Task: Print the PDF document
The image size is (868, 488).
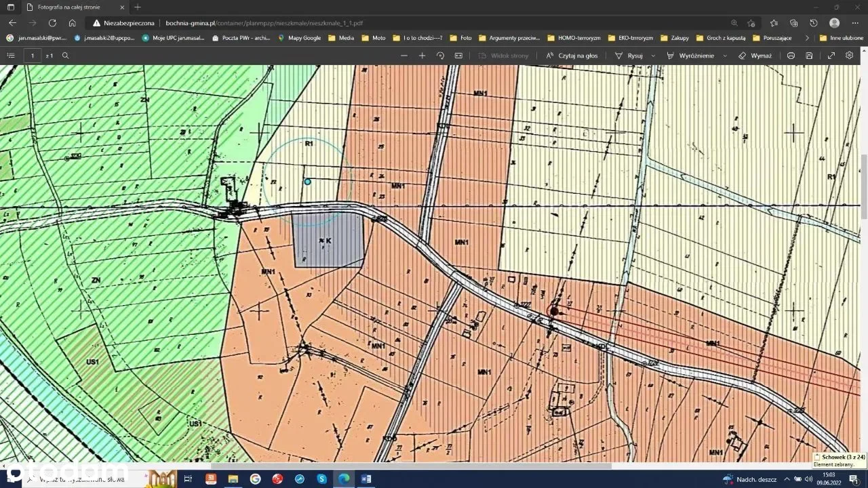Action: tap(791, 56)
